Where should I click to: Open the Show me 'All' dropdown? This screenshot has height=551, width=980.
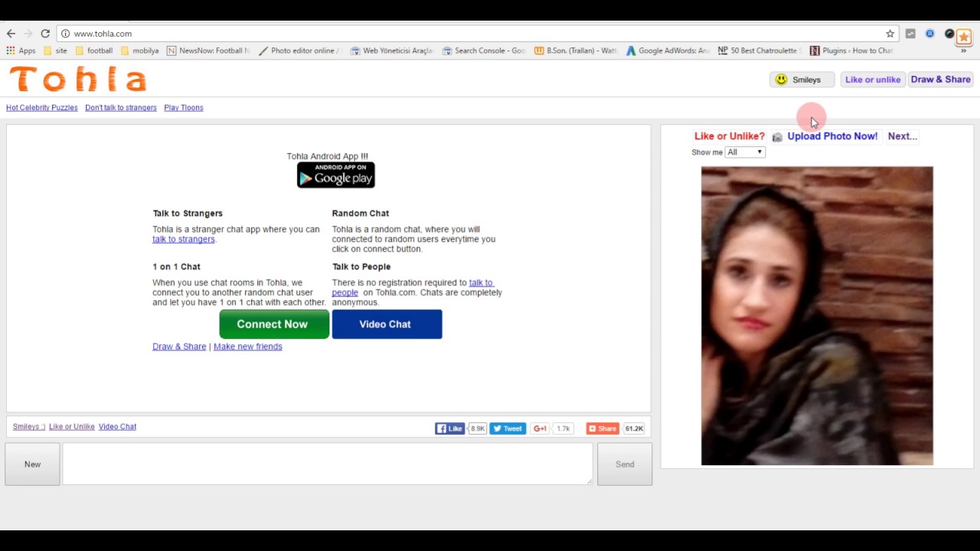tap(745, 152)
